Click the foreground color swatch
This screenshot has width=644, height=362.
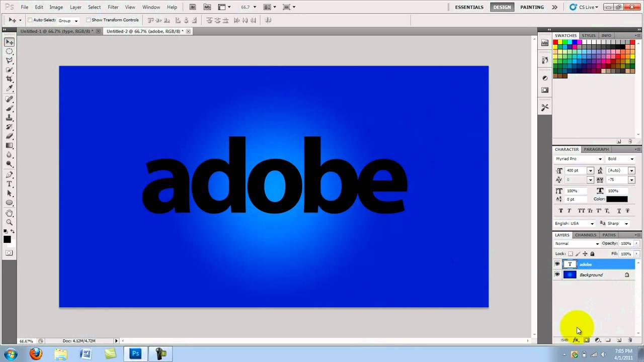pos(8,239)
